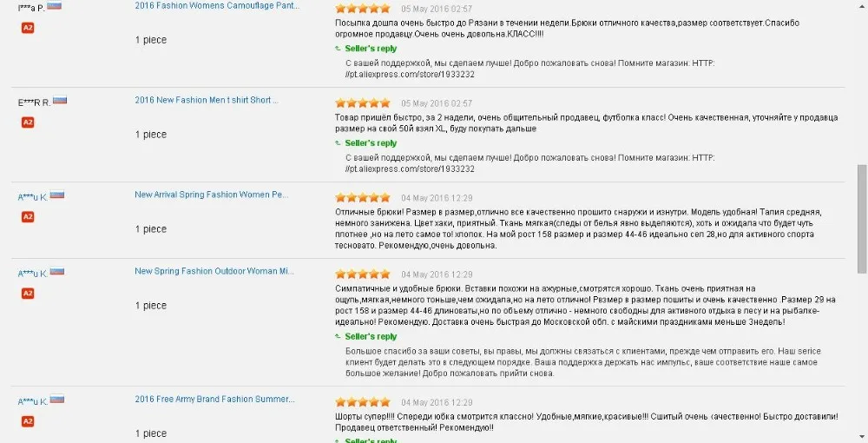Click Seller's reply under Camouflage Pants review
868x443 pixels.
(x=371, y=49)
